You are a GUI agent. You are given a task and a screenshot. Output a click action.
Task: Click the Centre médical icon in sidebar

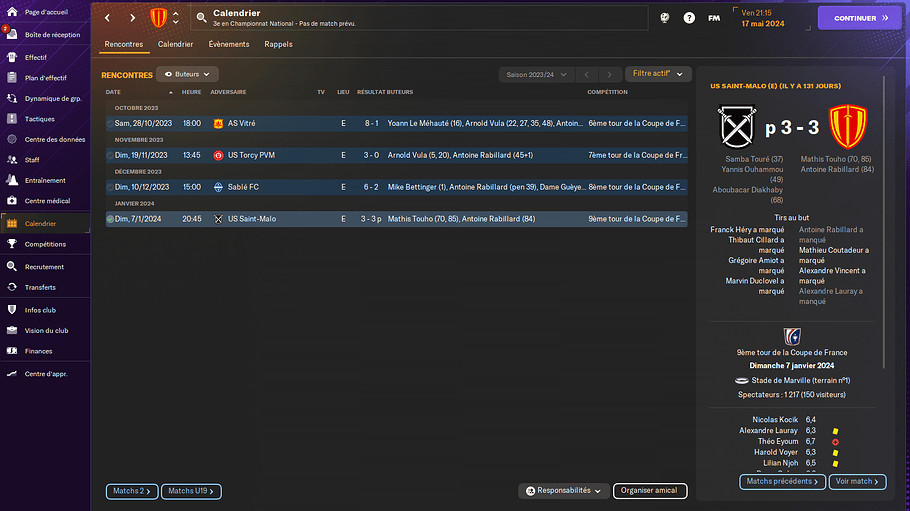pos(11,201)
